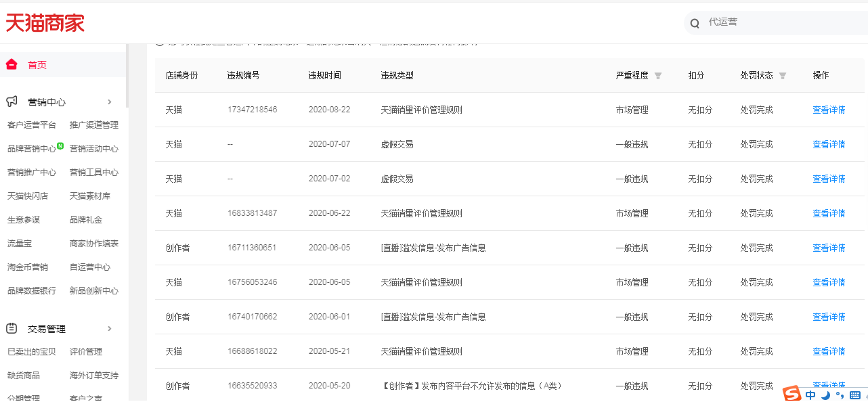Click 天猫销量评价管理规则 in the 2020-08-22 row

422,110
